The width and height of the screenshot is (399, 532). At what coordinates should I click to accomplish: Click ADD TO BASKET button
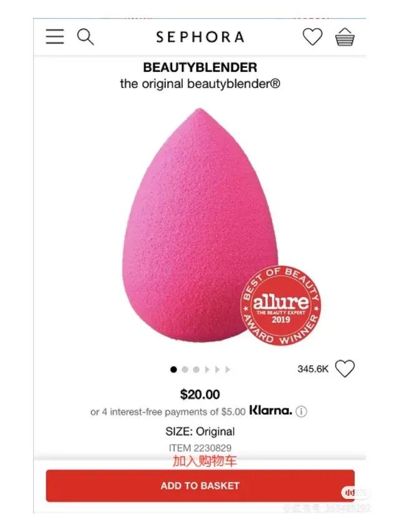[200, 485]
